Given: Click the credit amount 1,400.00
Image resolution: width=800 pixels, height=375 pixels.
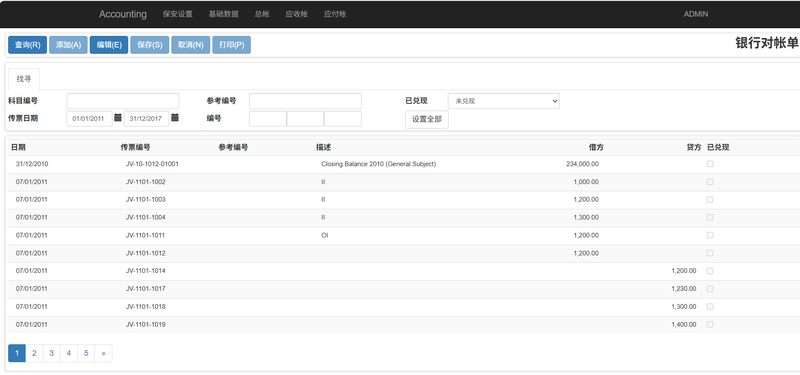Looking at the screenshot, I should 684,324.
